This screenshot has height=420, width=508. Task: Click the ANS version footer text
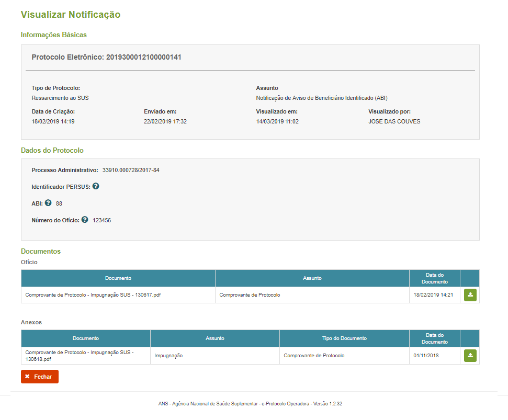[x=250, y=404]
